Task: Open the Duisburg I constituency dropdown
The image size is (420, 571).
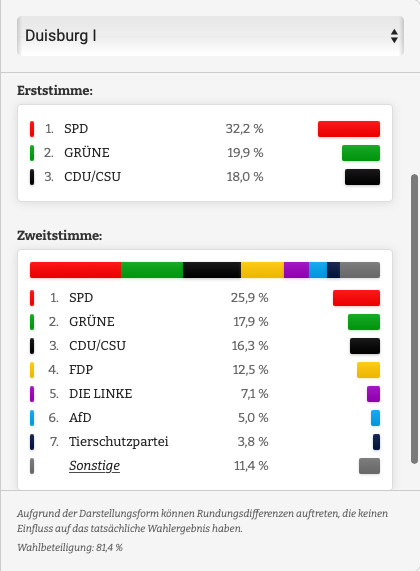Action: (210, 36)
